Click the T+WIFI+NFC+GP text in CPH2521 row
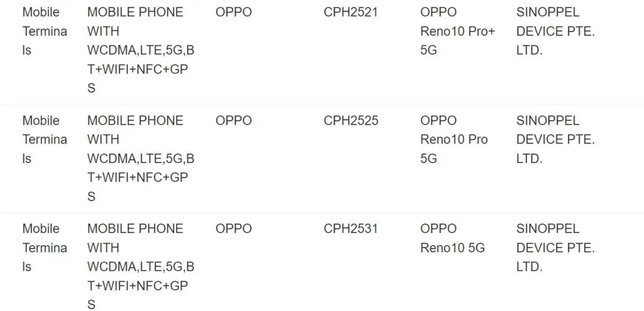The height and width of the screenshot is (311, 644). coord(138,69)
